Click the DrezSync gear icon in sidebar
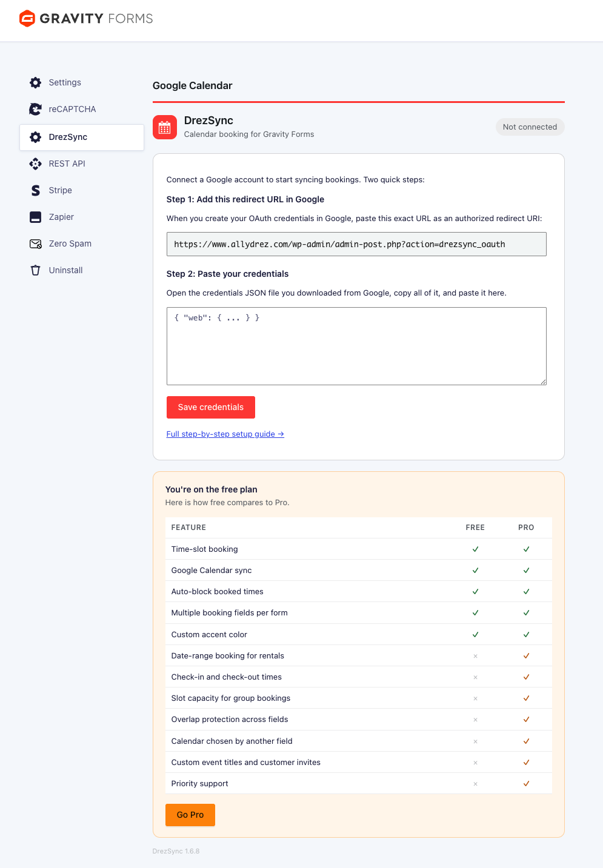603x868 pixels. point(36,137)
